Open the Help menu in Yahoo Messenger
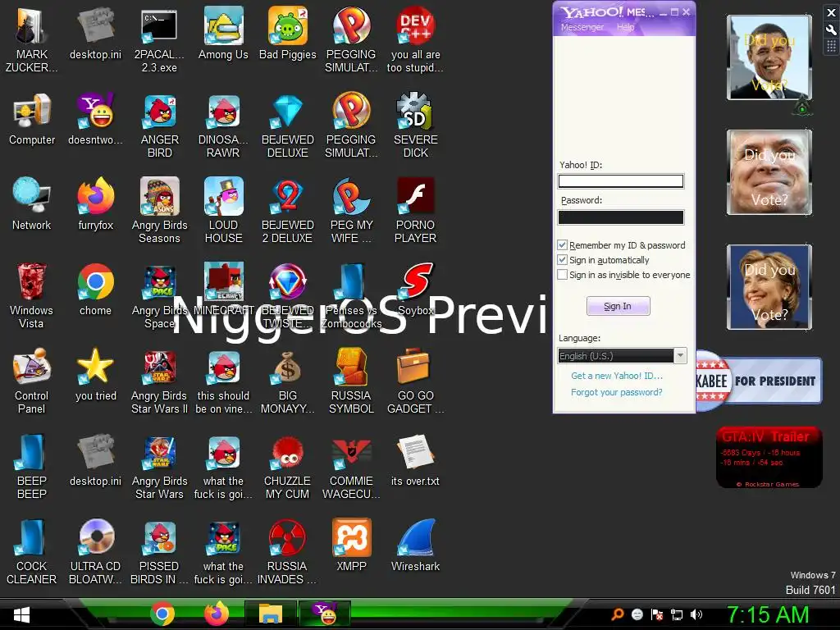 coord(625,27)
